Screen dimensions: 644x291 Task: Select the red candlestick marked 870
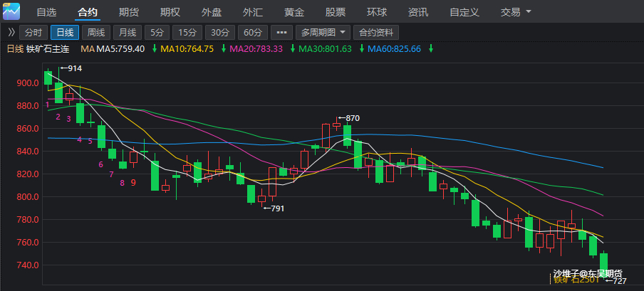(x=337, y=125)
